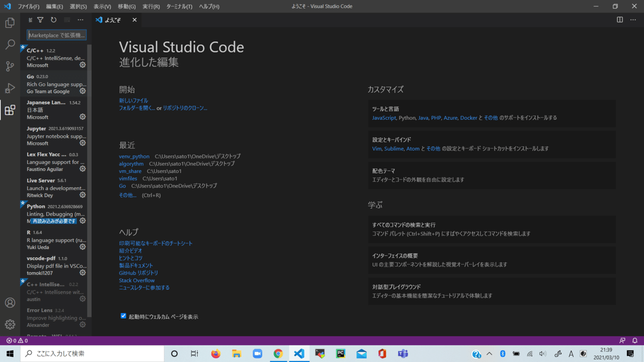This screenshot has width=644, height=362.
Task: Click the 新しいファイル link
Action: 134,100
